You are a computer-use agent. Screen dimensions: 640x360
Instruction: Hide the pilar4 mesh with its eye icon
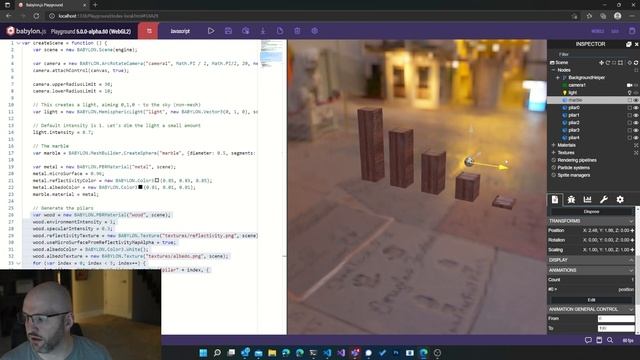coord(636,138)
